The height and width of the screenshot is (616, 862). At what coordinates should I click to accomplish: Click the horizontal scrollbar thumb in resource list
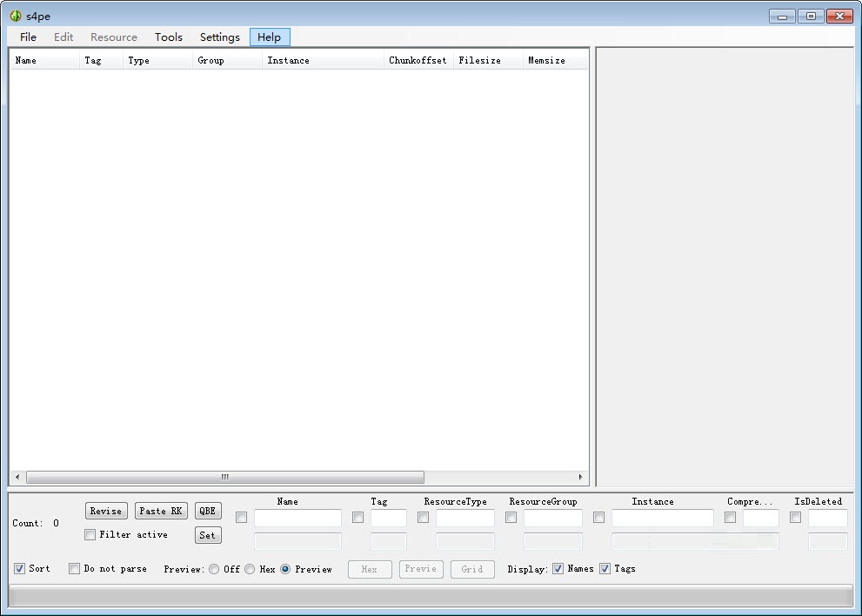click(224, 477)
